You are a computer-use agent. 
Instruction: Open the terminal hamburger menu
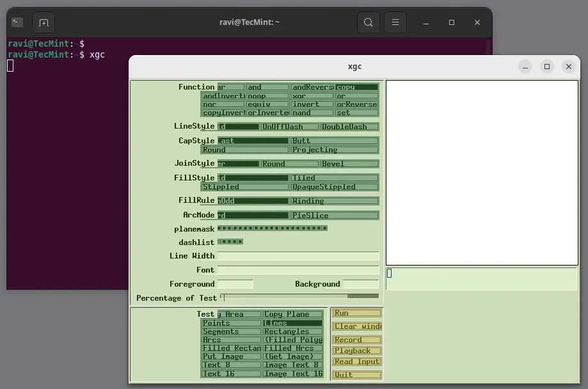tap(395, 22)
